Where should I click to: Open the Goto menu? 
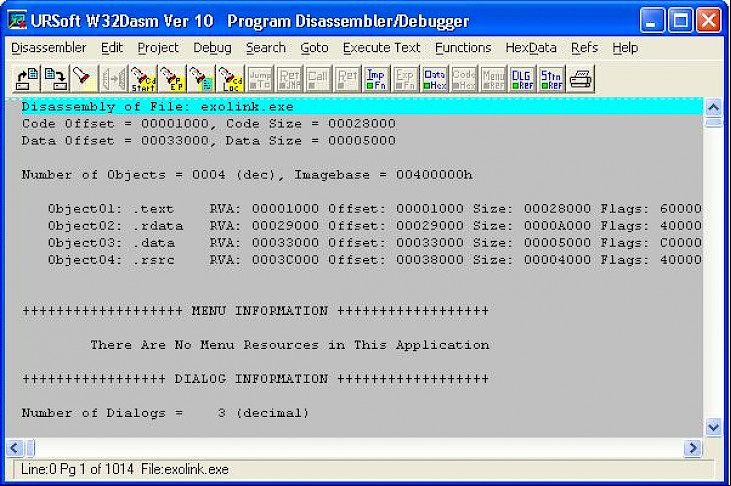314,48
